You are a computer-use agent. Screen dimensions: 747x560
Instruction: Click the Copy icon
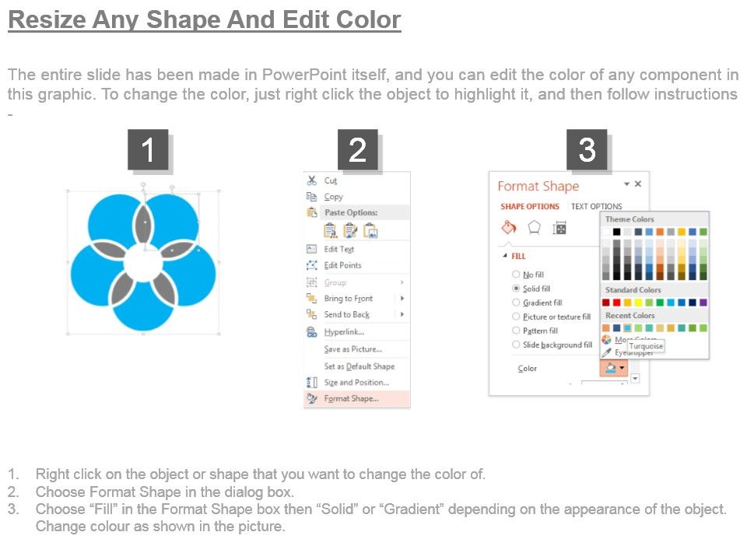click(x=311, y=195)
